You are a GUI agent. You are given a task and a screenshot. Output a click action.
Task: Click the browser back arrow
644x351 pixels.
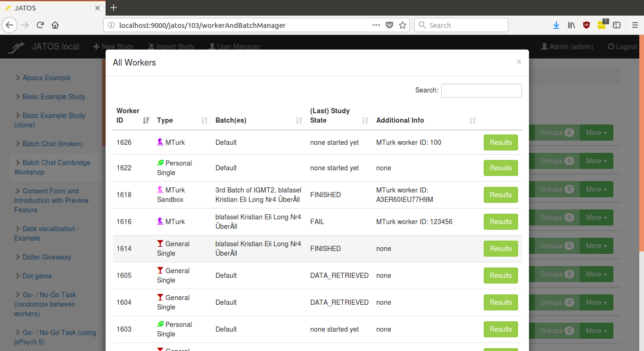(10, 25)
